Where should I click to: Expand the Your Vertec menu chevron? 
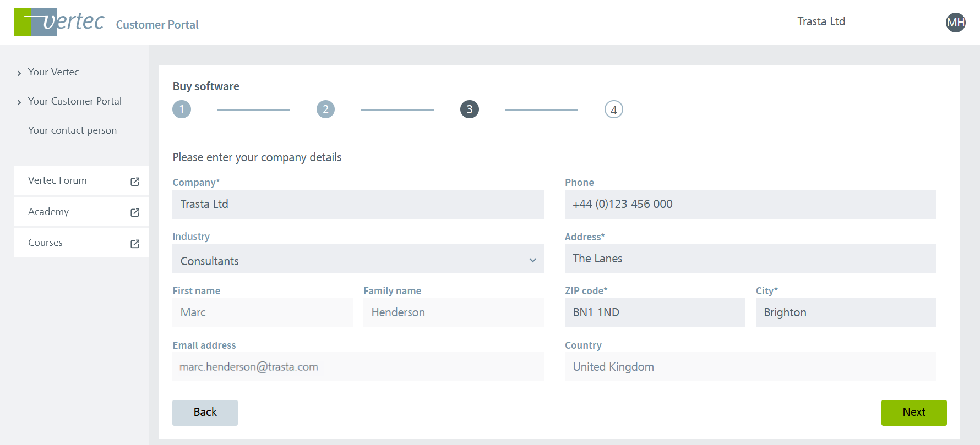(19, 73)
